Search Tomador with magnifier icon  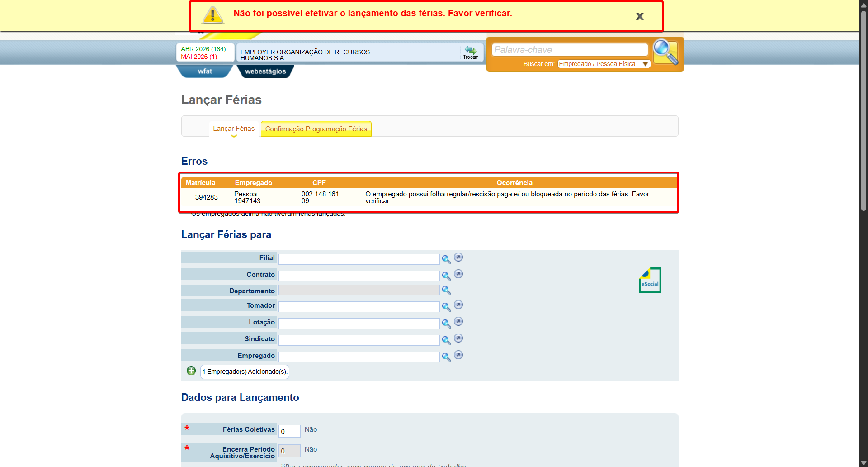pos(446,307)
